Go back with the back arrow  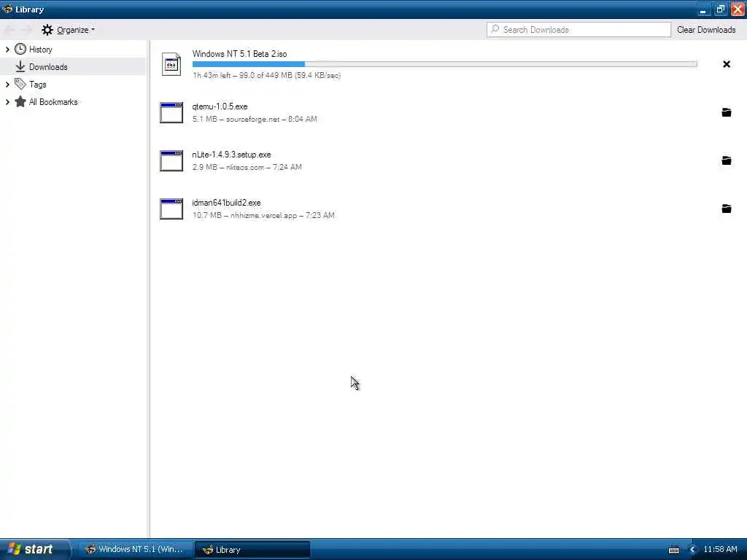pyautogui.click(x=9, y=30)
